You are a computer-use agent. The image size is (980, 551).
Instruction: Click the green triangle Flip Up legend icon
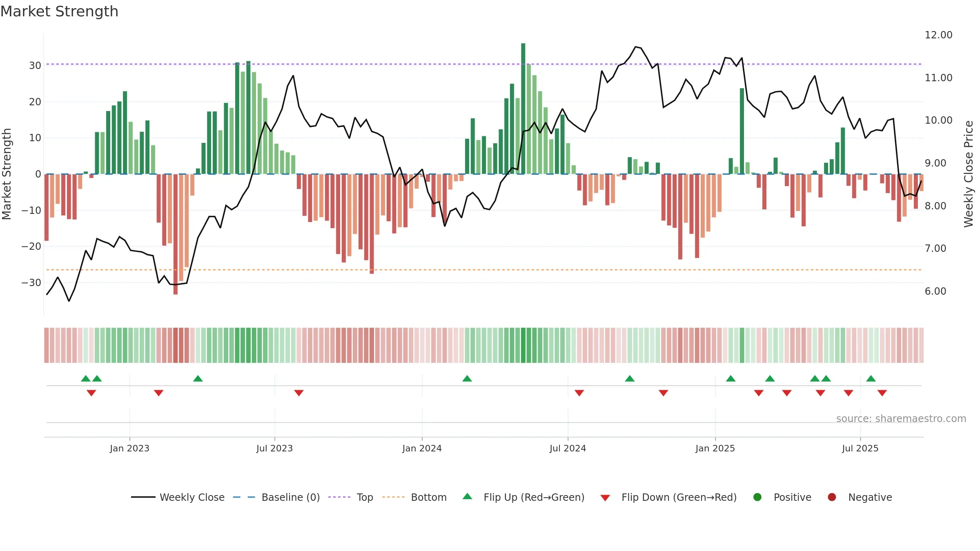pyautogui.click(x=468, y=496)
